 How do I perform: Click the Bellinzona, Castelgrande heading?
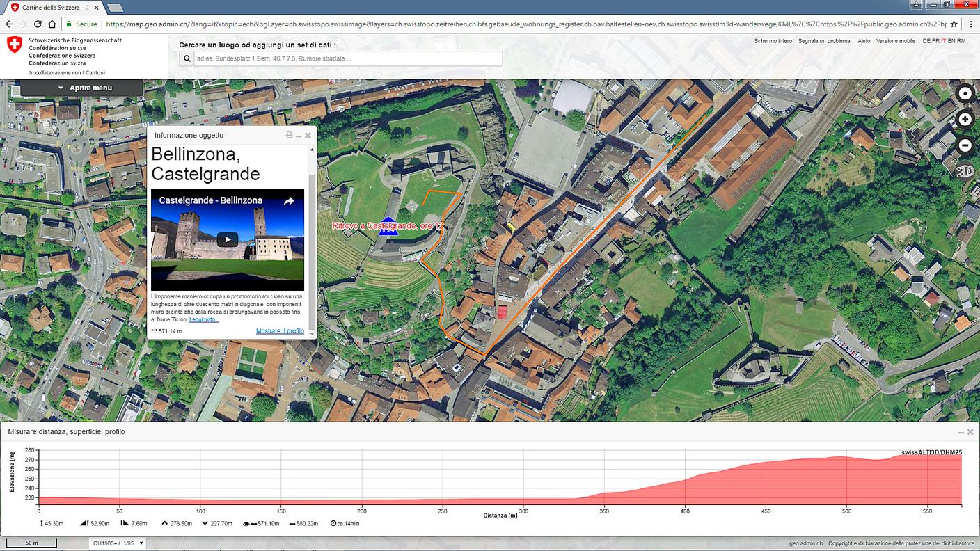pos(205,164)
